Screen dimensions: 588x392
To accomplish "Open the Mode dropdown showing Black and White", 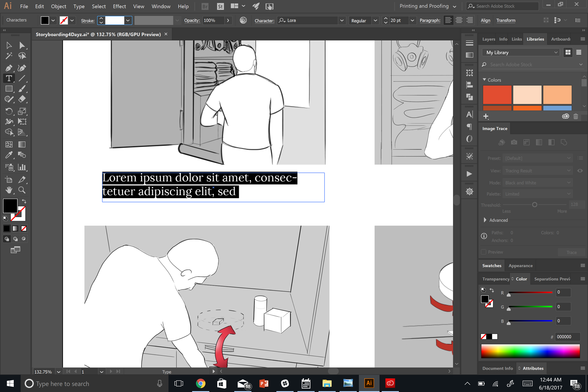I will point(538,183).
